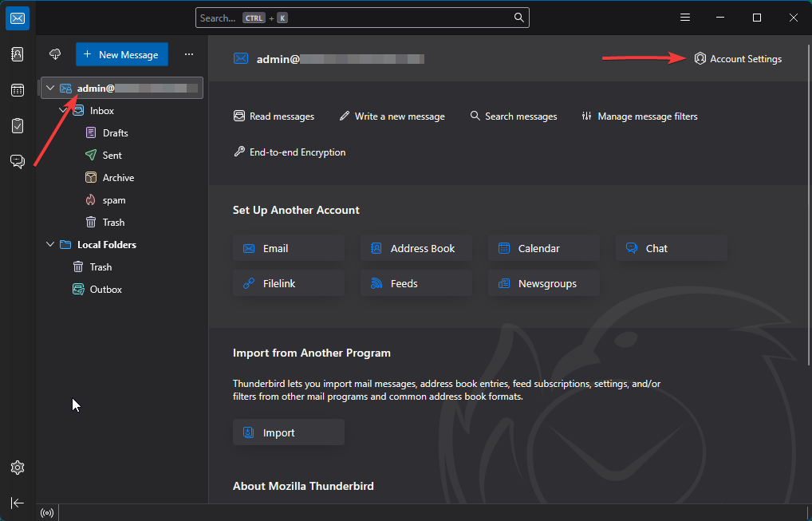
Task: Open the Address Book space in sidebar
Action: pyautogui.click(x=18, y=54)
